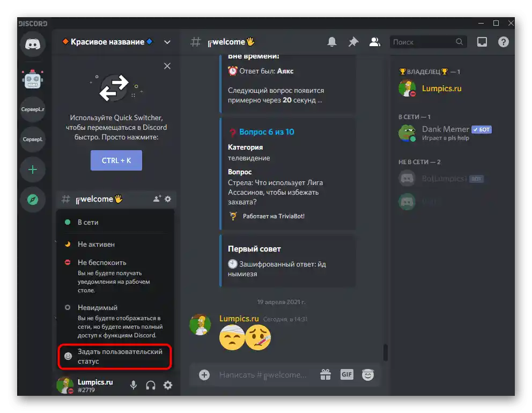Screen dimensions: 532x413
Task: Open the inbox icon
Action: (482, 42)
